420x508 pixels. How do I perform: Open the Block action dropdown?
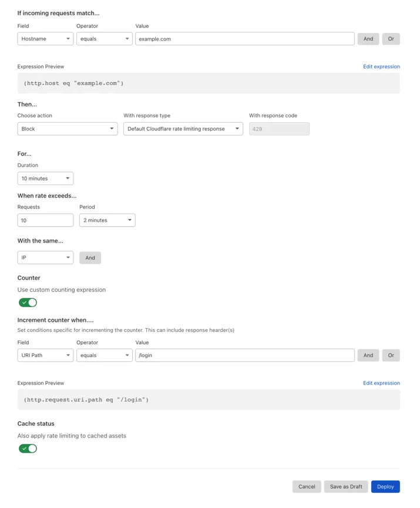click(68, 129)
